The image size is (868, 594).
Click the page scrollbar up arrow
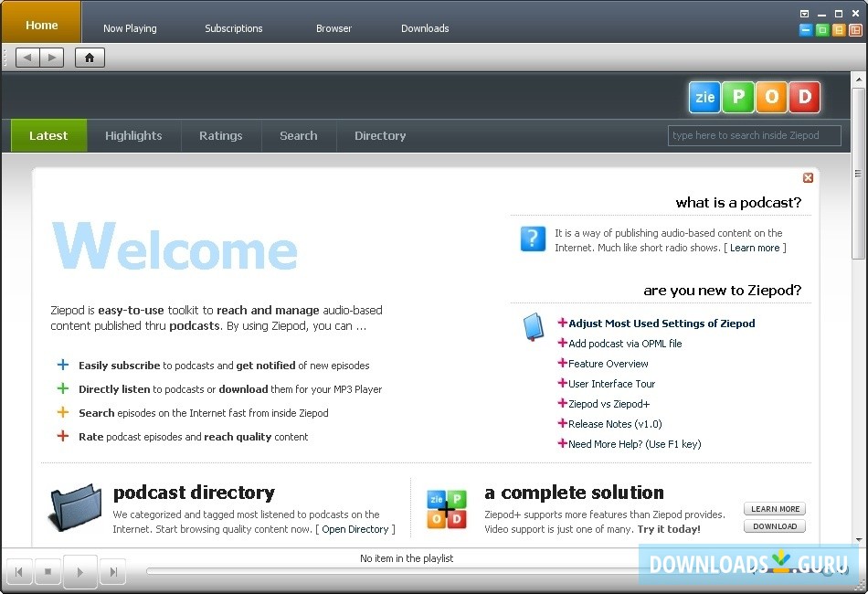click(859, 80)
